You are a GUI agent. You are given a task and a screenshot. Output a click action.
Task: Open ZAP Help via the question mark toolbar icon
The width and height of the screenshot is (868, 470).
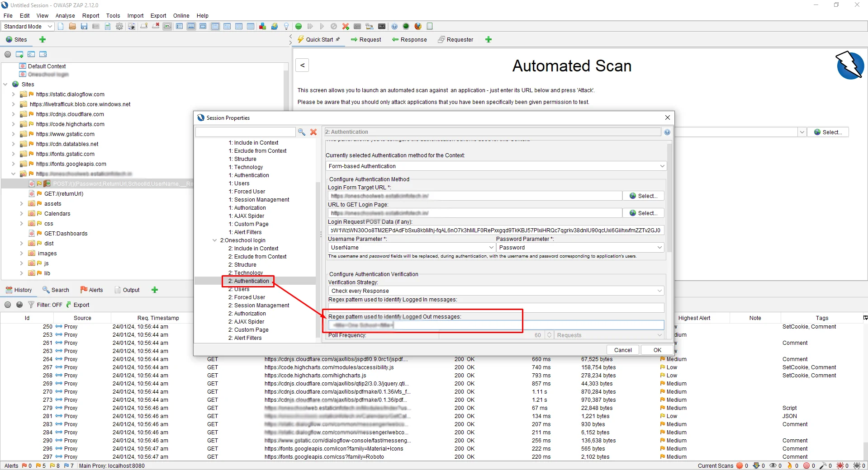(x=394, y=26)
